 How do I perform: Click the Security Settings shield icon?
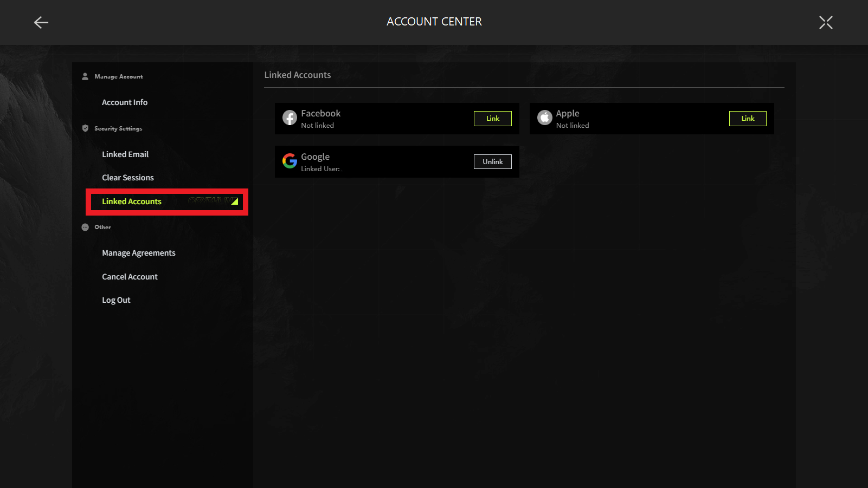[x=85, y=128]
